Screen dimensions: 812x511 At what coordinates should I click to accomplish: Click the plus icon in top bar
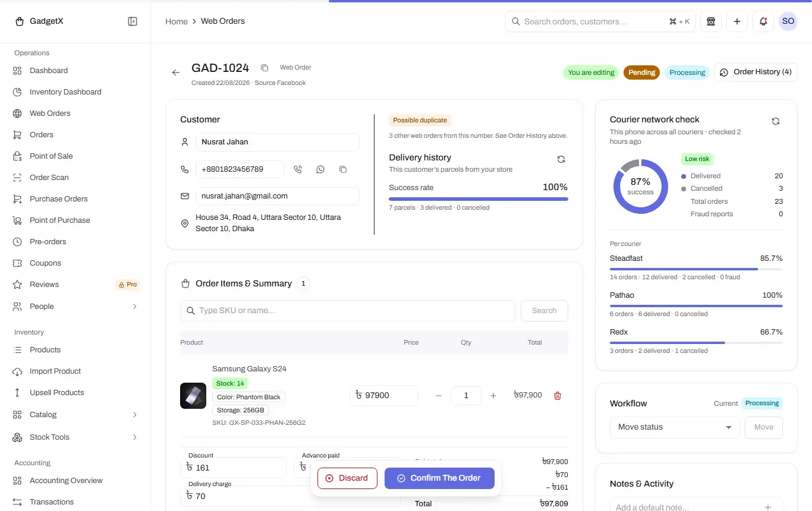(737, 21)
